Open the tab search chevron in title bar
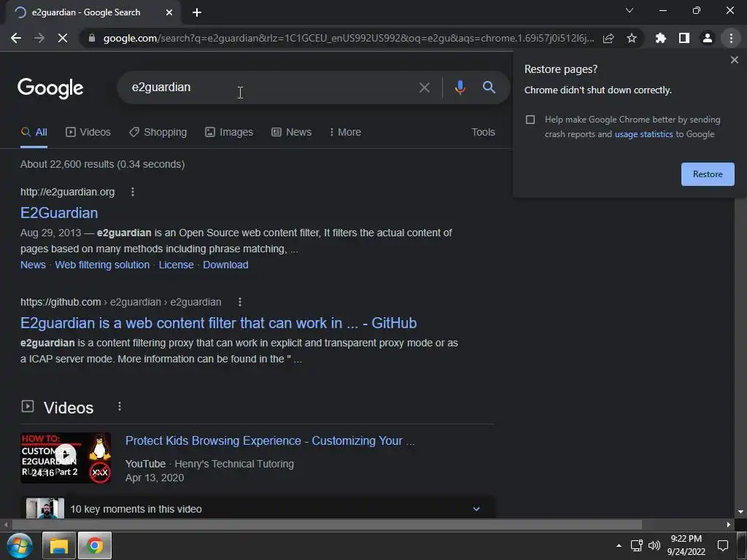The height and width of the screenshot is (560, 747). click(x=630, y=10)
